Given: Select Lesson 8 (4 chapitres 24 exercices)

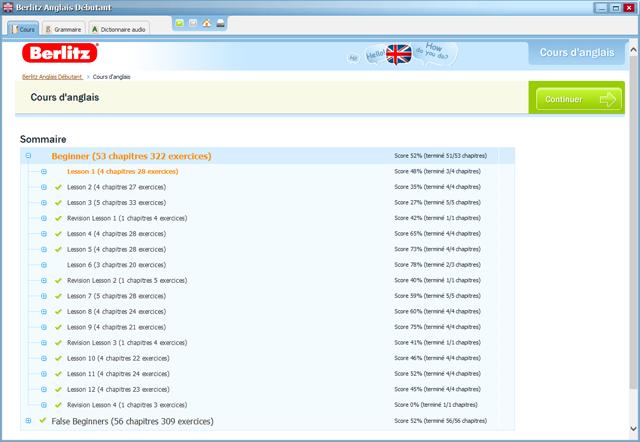Looking at the screenshot, I should 116,312.
